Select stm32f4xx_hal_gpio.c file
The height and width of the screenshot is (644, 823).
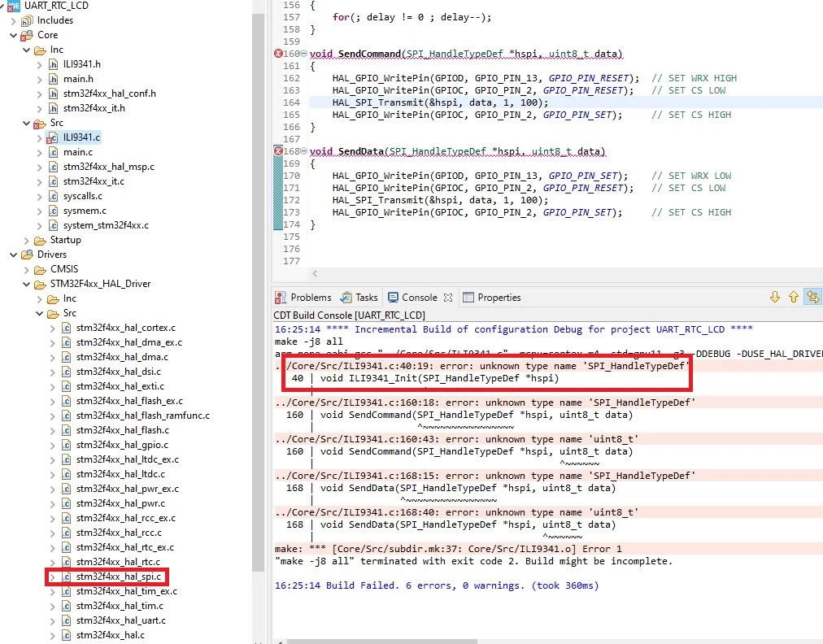coord(122,445)
